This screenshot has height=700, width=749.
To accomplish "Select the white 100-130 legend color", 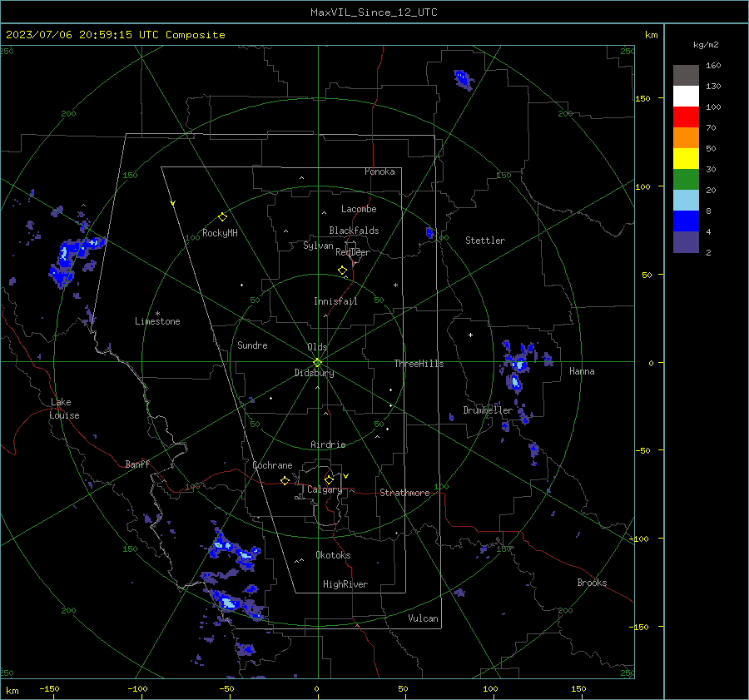I will coord(686,97).
